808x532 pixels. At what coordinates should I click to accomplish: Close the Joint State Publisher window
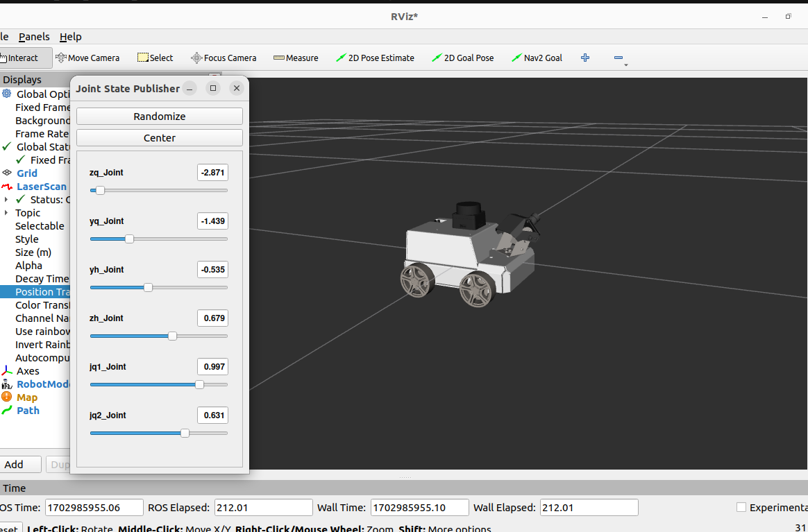pyautogui.click(x=237, y=88)
